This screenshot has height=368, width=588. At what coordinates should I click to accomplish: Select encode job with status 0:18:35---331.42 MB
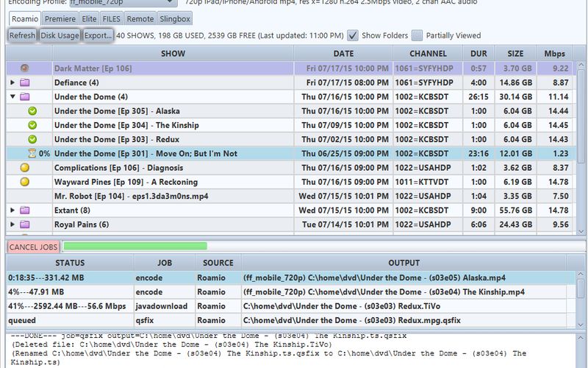point(290,278)
